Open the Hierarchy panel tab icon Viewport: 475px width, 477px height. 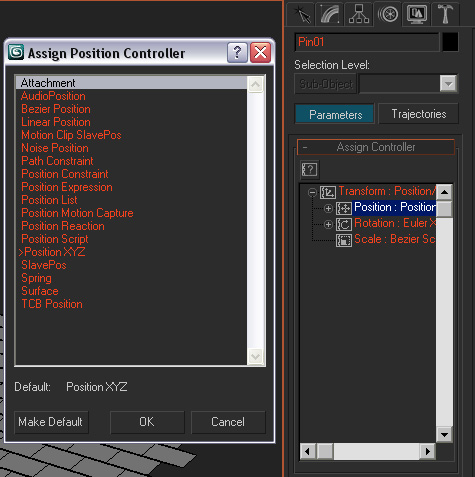tap(359, 14)
